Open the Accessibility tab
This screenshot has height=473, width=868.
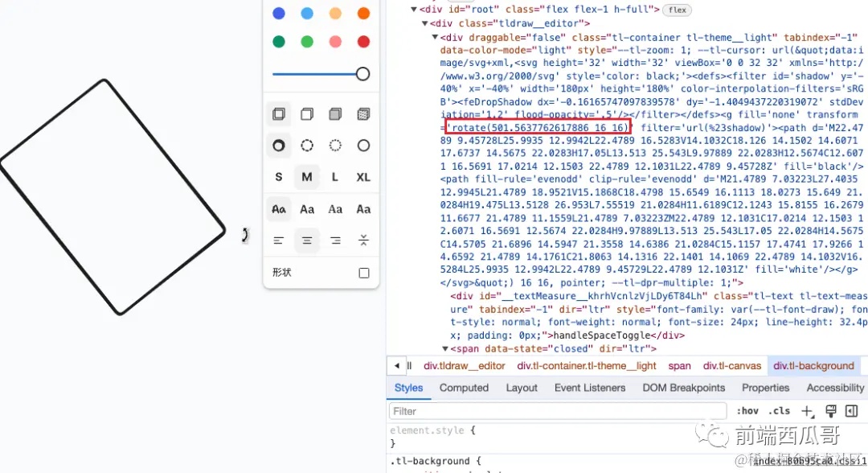835,388
